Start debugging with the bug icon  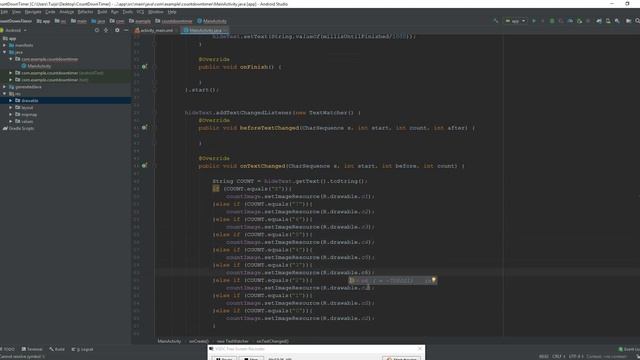[552, 21]
